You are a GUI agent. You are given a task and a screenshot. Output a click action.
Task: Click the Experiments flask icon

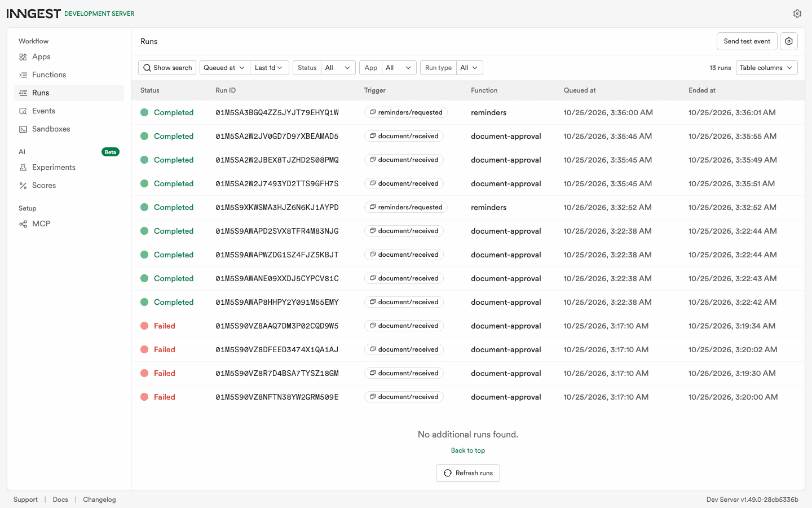pyautogui.click(x=23, y=168)
